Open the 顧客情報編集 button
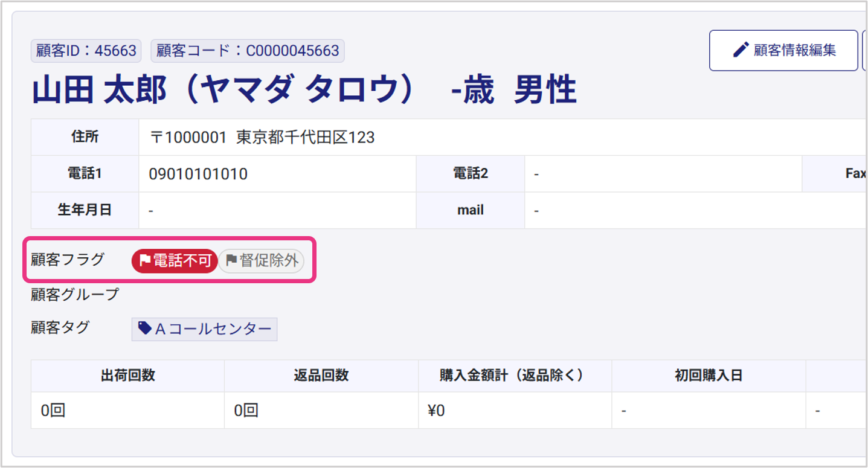868x468 pixels. pos(783,51)
